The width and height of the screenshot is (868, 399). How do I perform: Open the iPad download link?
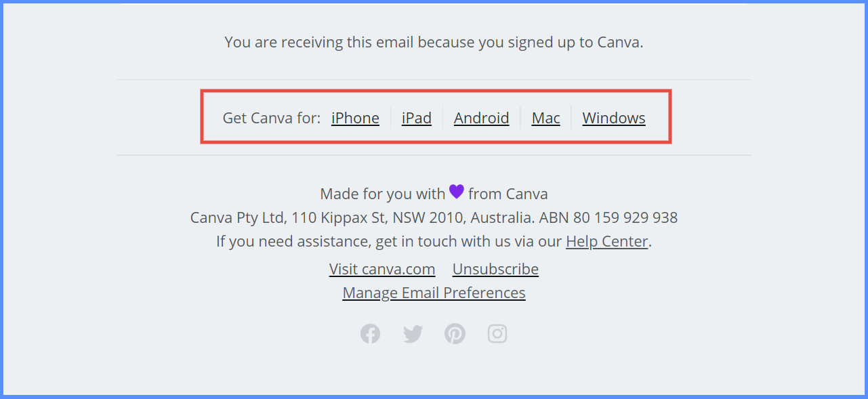(416, 118)
